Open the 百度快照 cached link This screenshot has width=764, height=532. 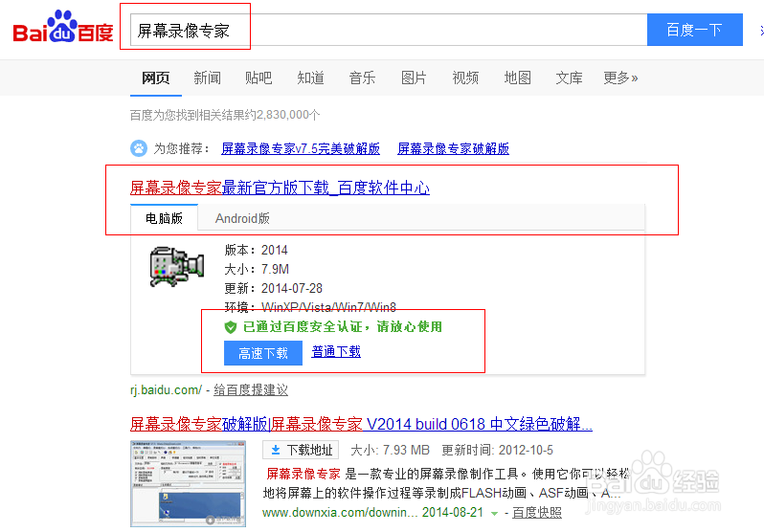point(537,513)
